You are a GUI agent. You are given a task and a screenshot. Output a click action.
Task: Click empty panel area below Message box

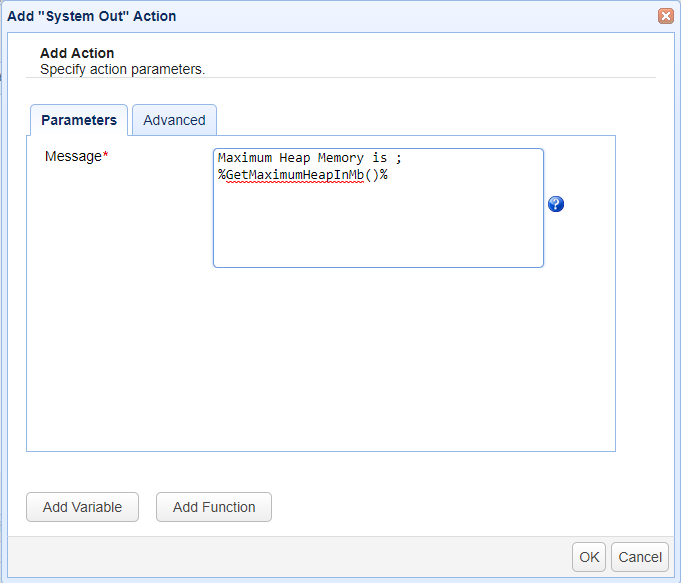click(x=320, y=360)
